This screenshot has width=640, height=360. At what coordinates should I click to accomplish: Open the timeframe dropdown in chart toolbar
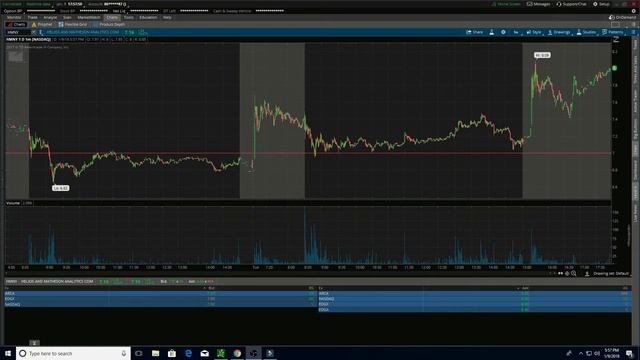pyautogui.click(x=516, y=32)
